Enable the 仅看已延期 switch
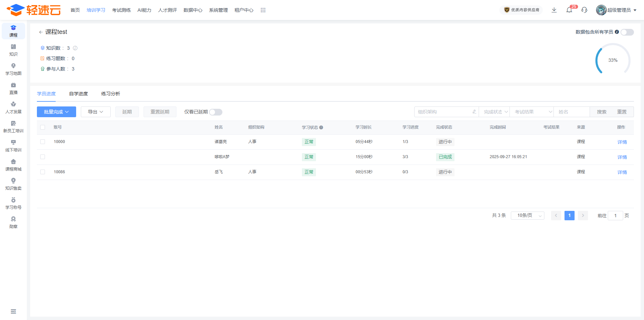The image size is (644, 320). (216, 112)
